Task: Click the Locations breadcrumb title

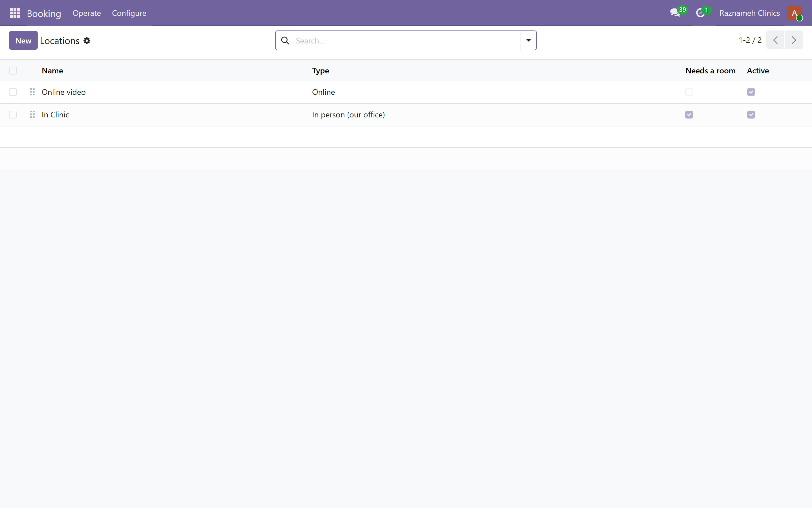Action: tap(60, 41)
